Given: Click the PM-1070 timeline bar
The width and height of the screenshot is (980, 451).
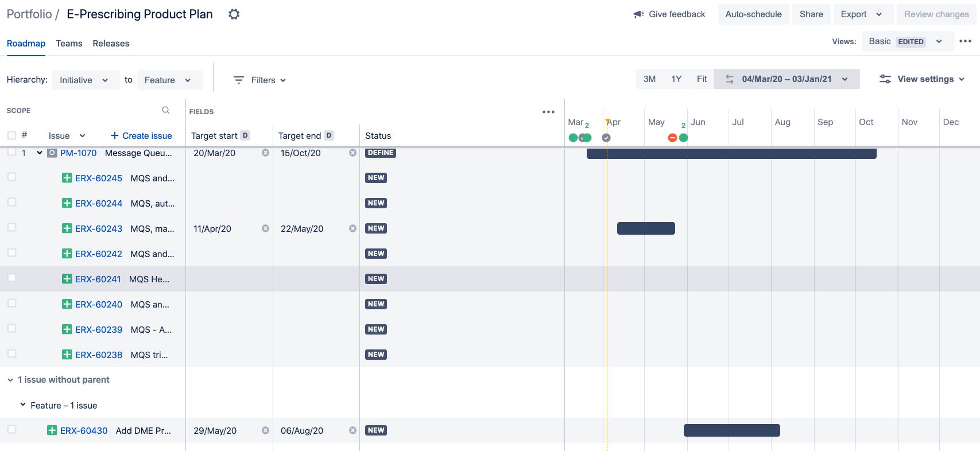Looking at the screenshot, I should pos(731,153).
